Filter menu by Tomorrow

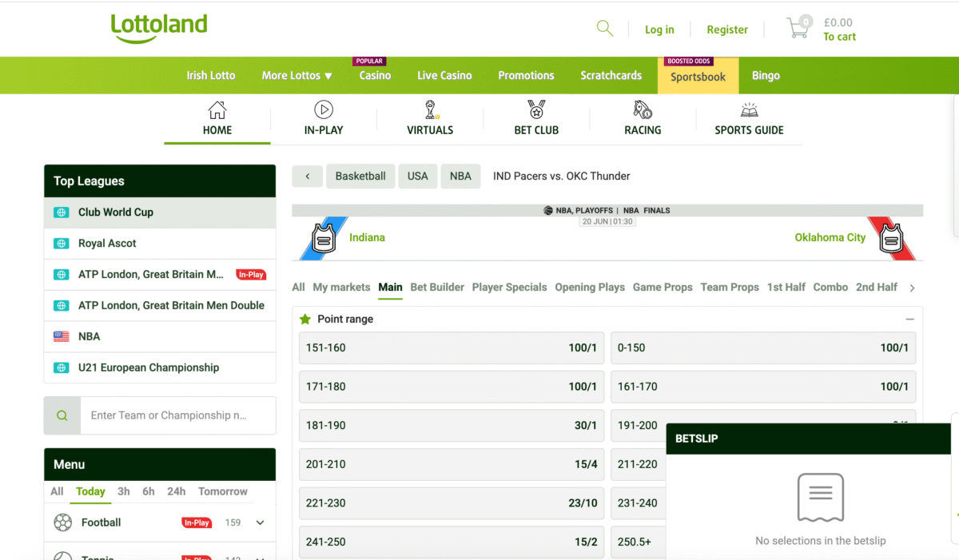223,492
